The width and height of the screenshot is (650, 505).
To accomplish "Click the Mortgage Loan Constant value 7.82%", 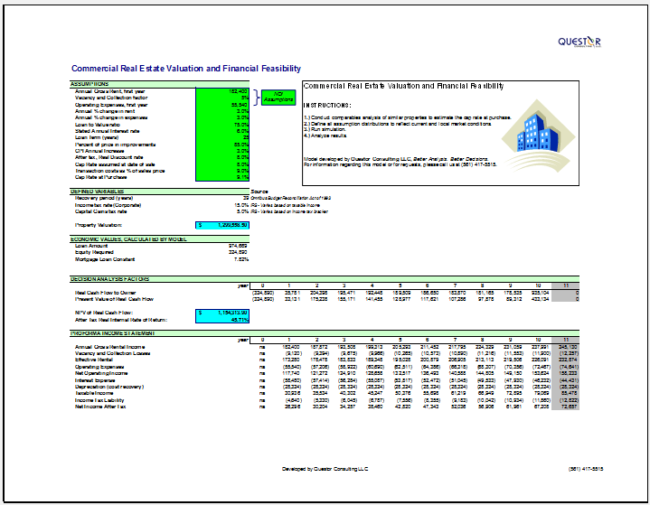I will [x=241, y=260].
